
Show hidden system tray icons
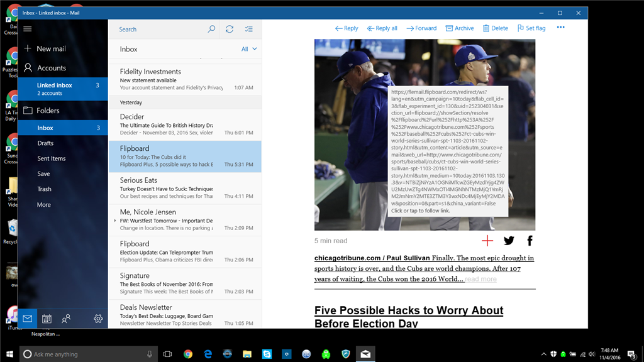tap(543, 354)
